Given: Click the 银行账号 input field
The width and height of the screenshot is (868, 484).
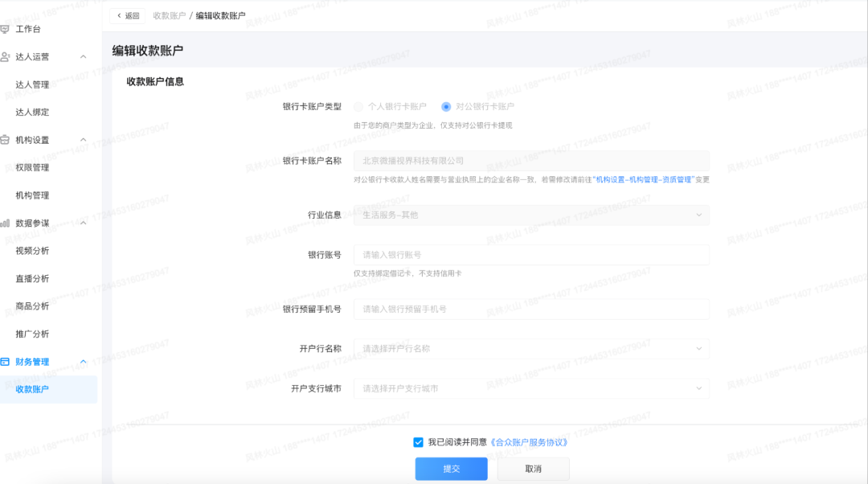Looking at the screenshot, I should (531, 255).
